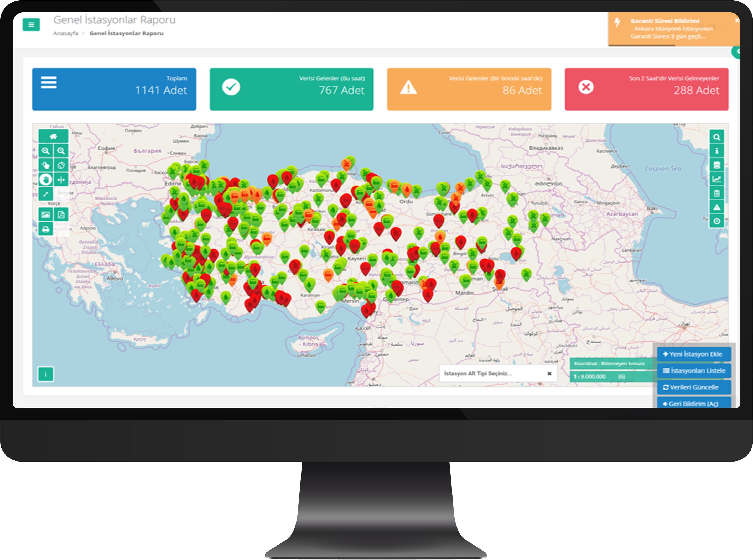Click the Anasayfa breadcrumb link
Image resolution: width=753 pixels, height=560 pixels.
coord(66,33)
